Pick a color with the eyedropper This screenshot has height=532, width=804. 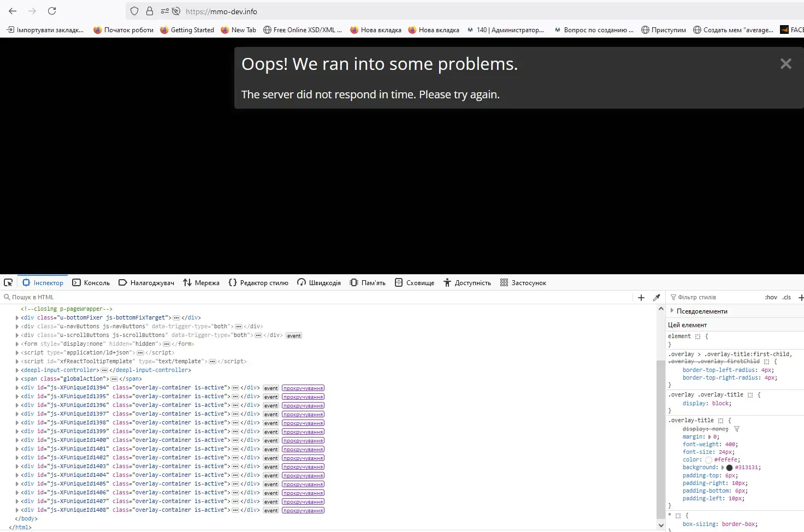657,298
